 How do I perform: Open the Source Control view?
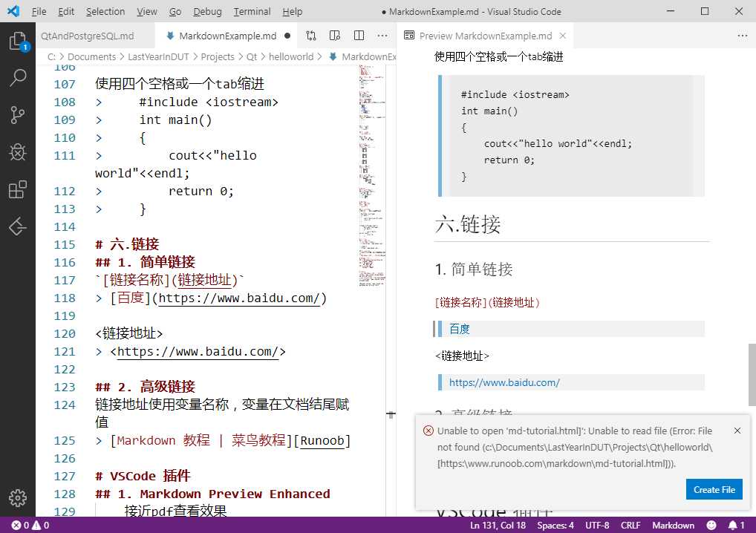(18, 115)
